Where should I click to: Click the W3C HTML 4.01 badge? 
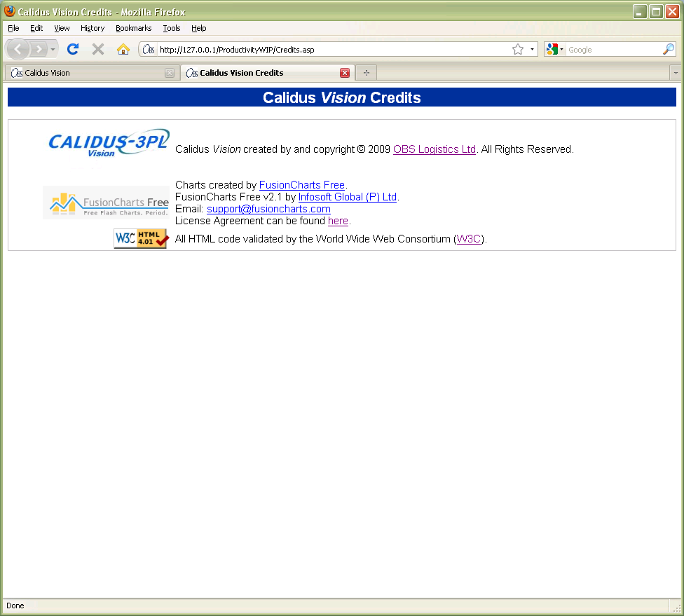pos(142,239)
